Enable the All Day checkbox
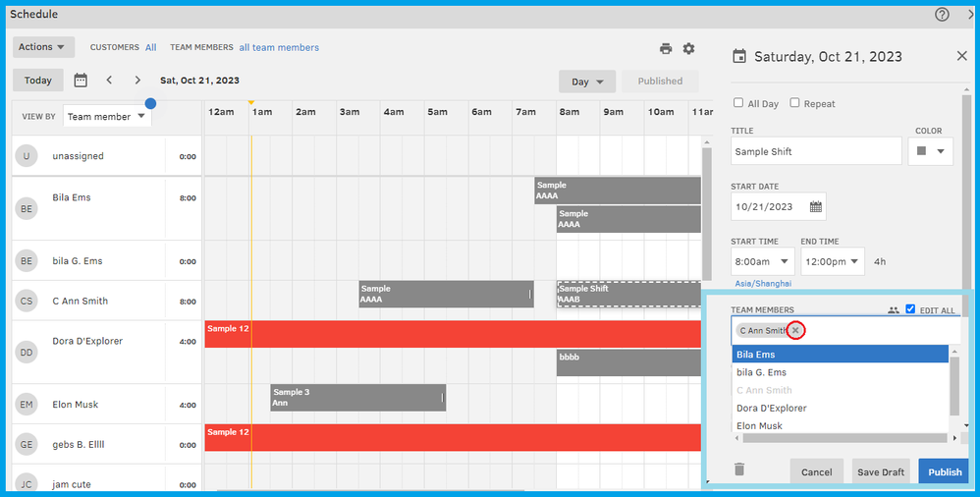 click(738, 102)
